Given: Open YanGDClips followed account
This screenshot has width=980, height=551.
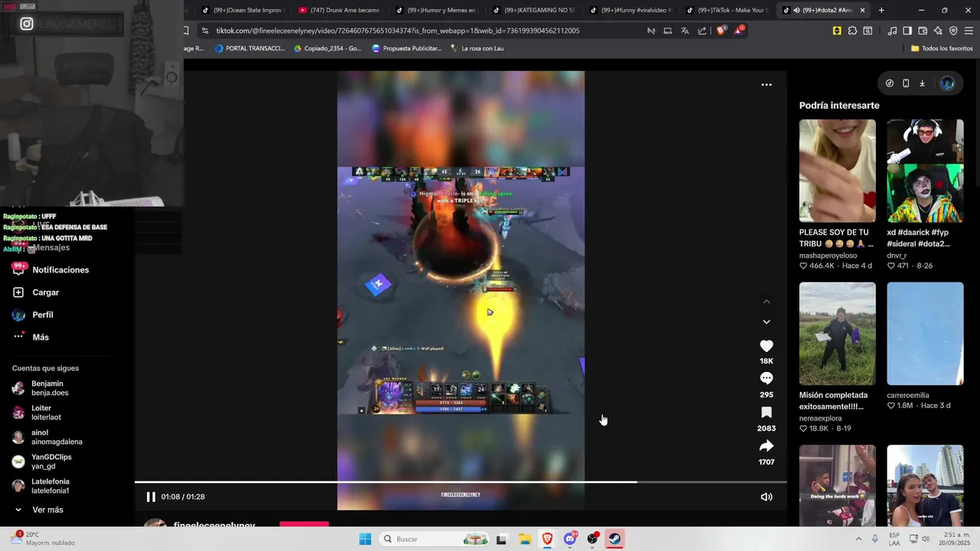Looking at the screenshot, I should point(42,461).
